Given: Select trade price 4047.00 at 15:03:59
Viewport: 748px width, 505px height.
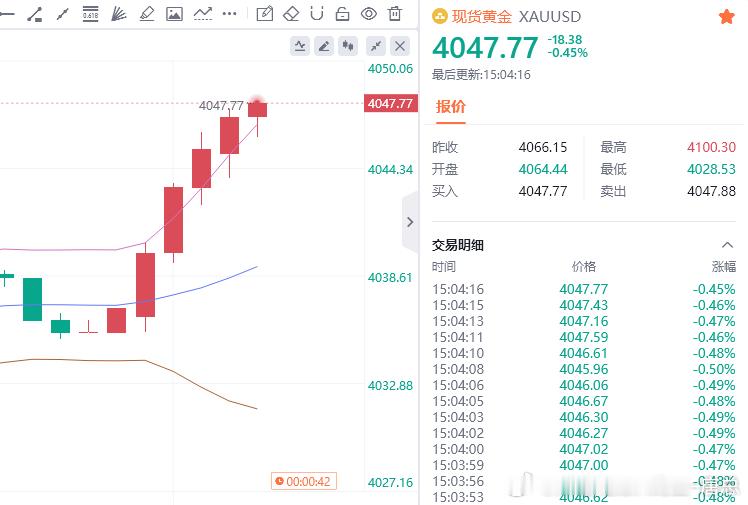Looking at the screenshot, I should 584,465.
